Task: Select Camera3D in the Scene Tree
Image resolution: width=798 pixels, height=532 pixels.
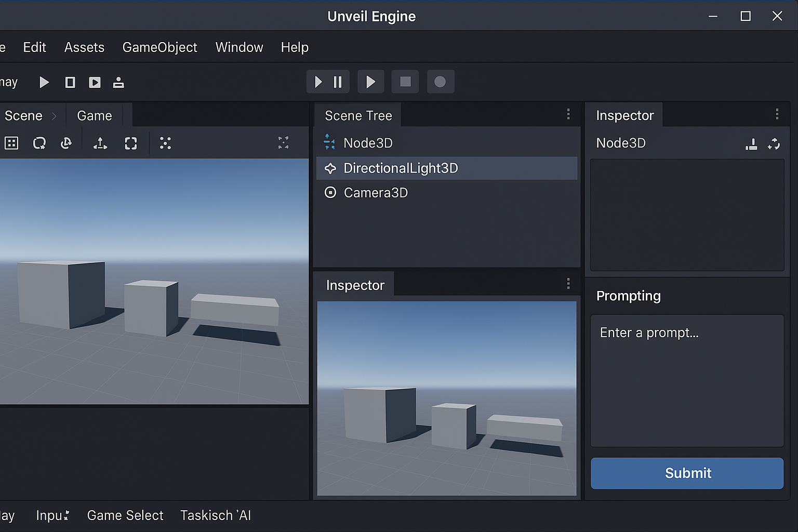Action: tap(376, 193)
